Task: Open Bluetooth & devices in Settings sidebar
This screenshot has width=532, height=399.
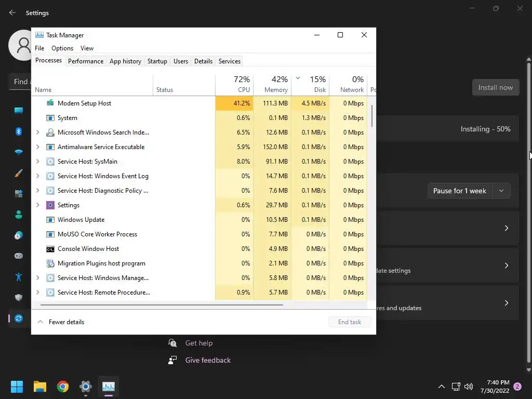Action: point(19,131)
